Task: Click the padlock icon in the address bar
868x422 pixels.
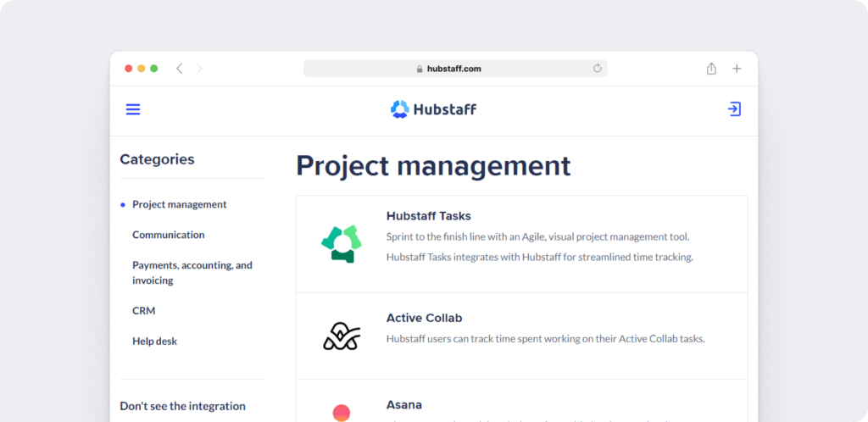Action: 420,69
